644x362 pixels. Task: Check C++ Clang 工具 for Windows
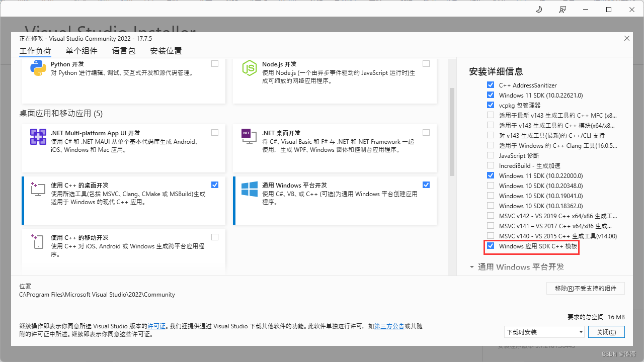(491, 145)
